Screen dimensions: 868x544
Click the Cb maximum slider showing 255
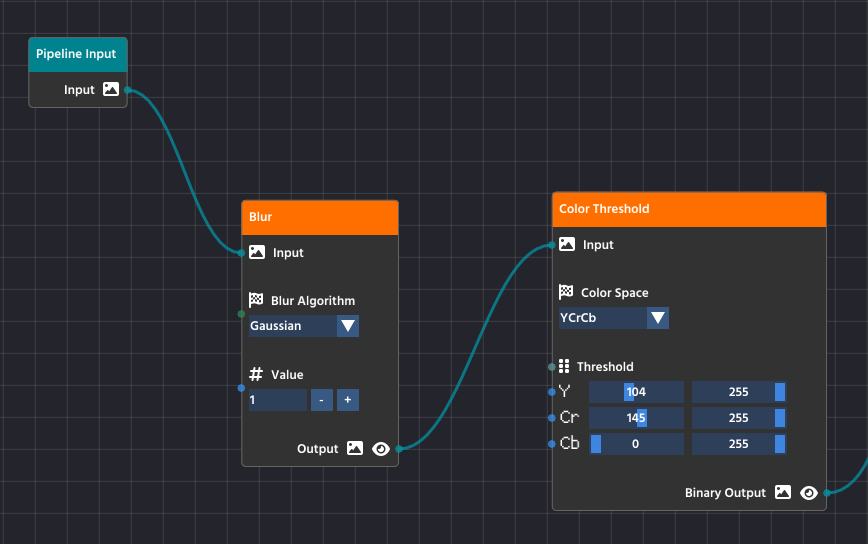(739, 444)
